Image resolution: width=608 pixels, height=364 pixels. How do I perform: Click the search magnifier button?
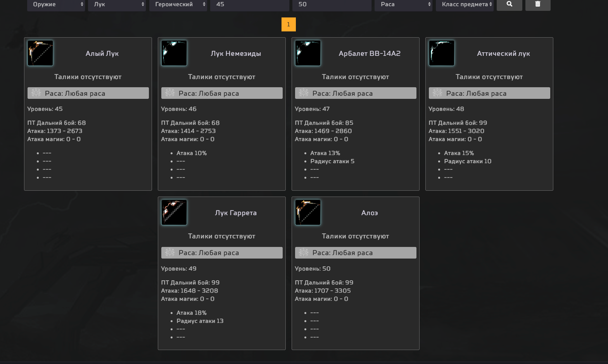point(509,4)
